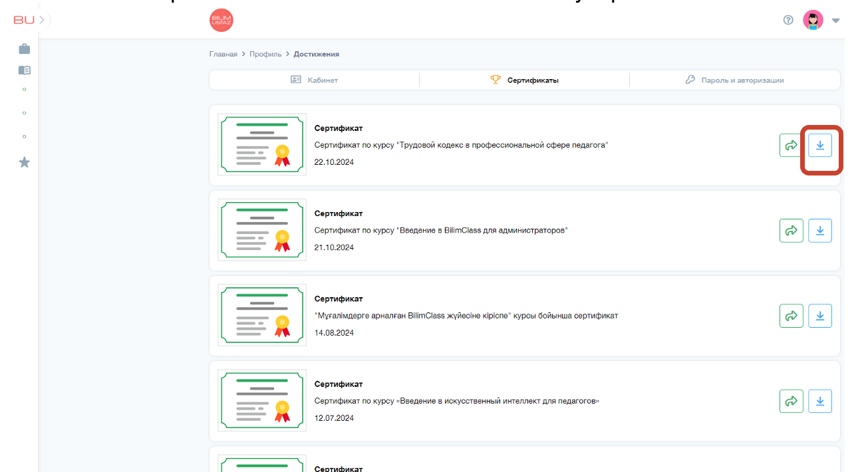Click the Введение в BilimClass title text
This screenshot has width=868, height=472.
[441, 231]
